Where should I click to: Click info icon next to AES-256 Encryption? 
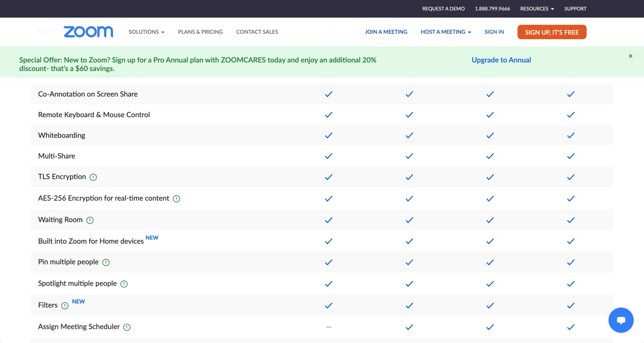click(x=176, y=199)
